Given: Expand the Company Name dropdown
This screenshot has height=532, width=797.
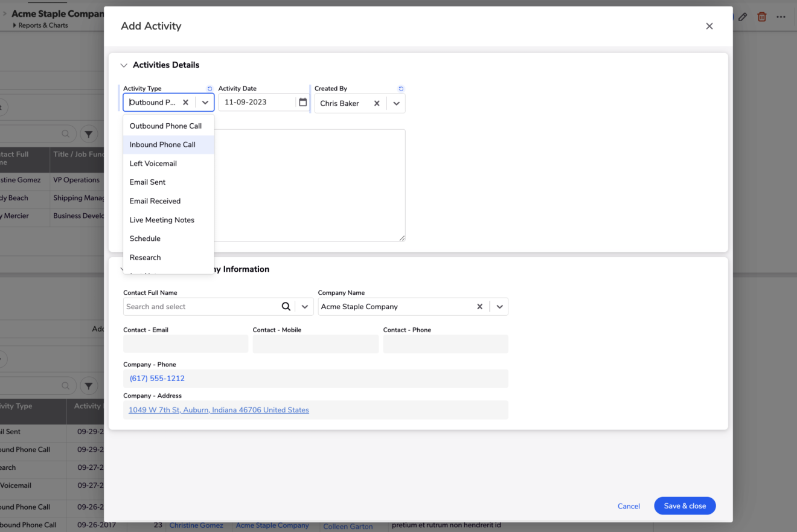Looking at the screenshot, I should click(500, 307).
